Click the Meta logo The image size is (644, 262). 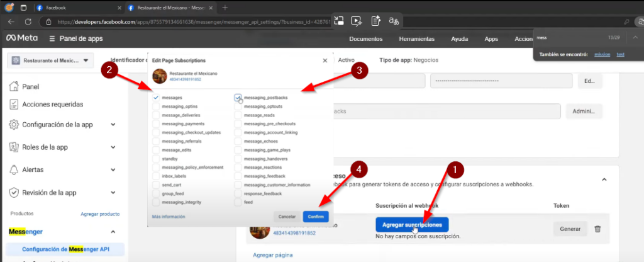22,38
